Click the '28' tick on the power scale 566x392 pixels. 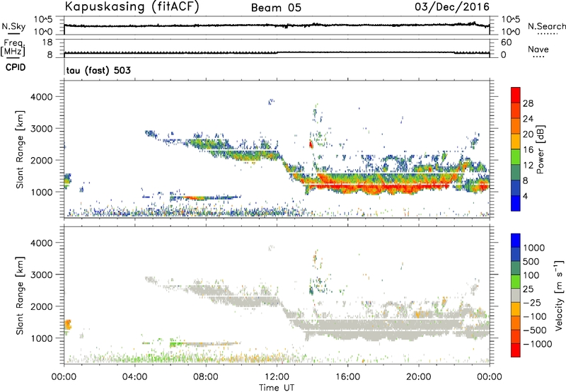coord(528,103)
